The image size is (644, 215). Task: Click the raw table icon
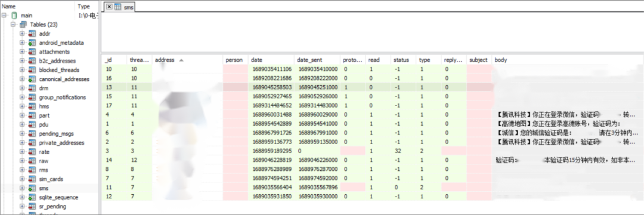click(32, 161)
